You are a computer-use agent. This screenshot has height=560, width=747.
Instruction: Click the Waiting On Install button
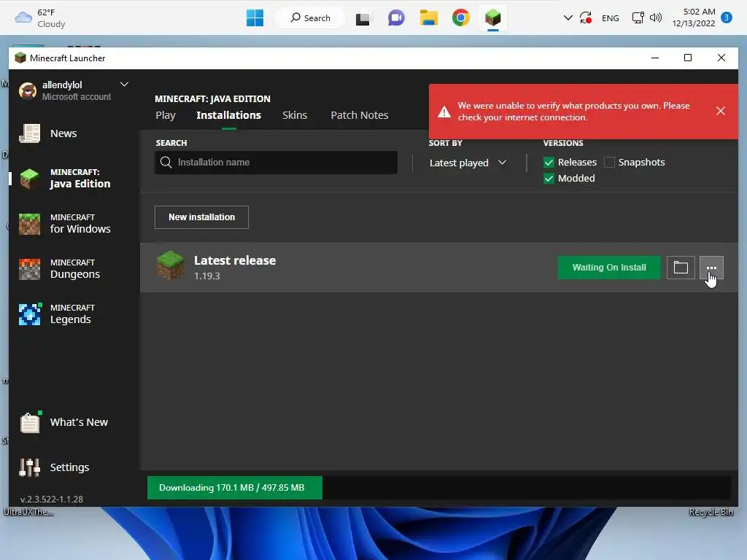(609, 268)
